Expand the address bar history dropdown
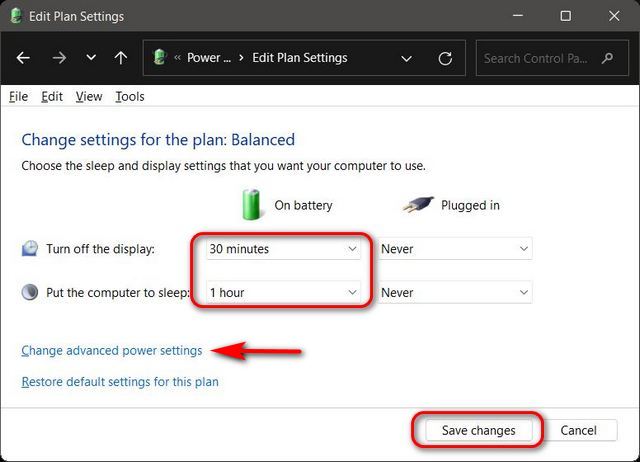640x462 pixels. pyautogui.click(x=406, y=58)
